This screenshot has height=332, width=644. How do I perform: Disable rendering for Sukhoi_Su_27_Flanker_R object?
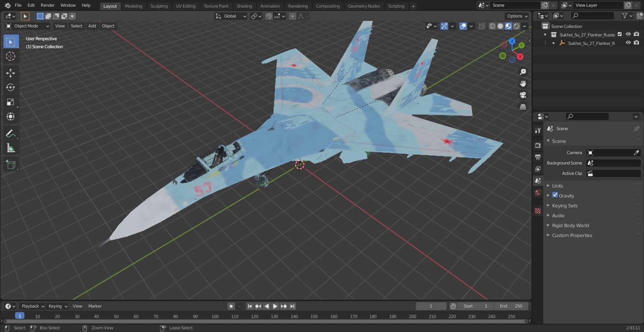636,43
